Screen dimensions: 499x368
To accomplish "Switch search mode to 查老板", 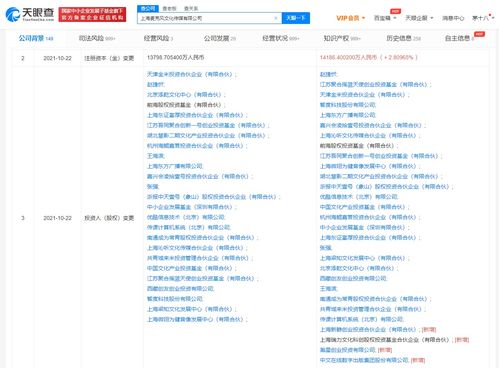I will coord(169,8).
